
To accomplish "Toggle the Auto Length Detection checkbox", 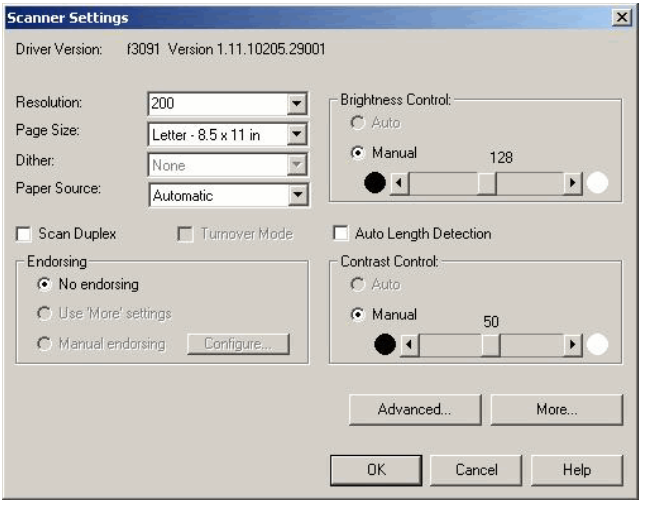I will (x=341, y=234).
